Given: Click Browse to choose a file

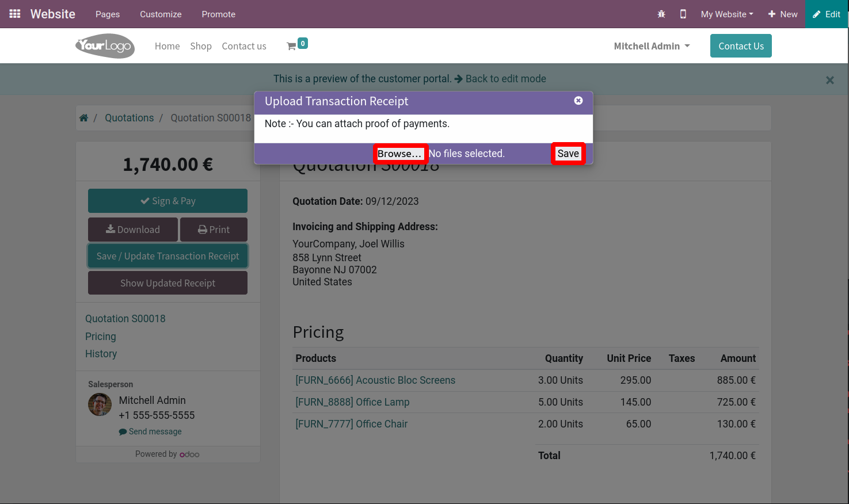Looking at the screenshot, I should pyautogui.click(x=399, y=154).
